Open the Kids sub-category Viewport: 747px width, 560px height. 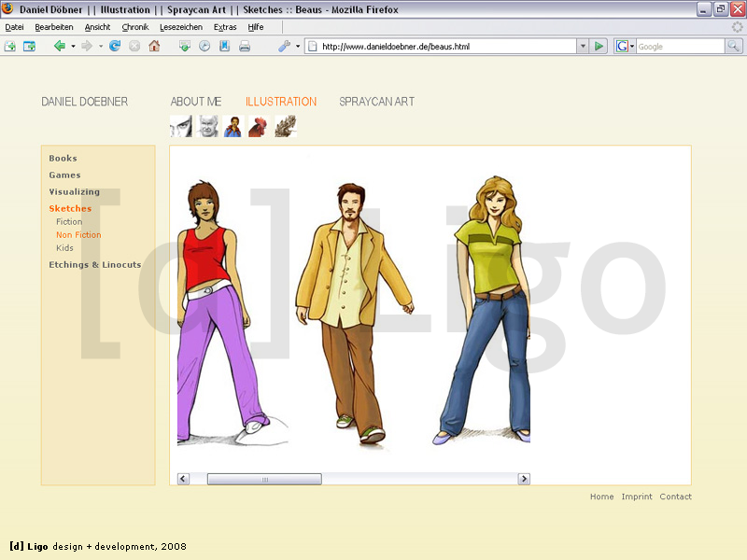pyautogui.click(x=64, y=247)
